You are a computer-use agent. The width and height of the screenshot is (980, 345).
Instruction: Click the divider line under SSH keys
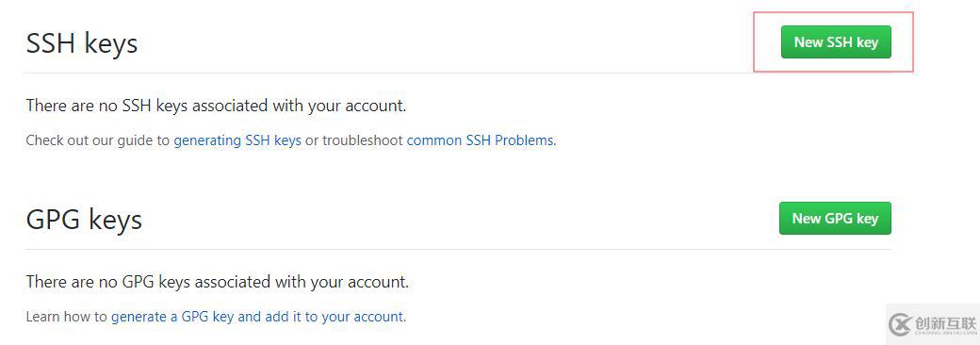[x=458, y=74]
